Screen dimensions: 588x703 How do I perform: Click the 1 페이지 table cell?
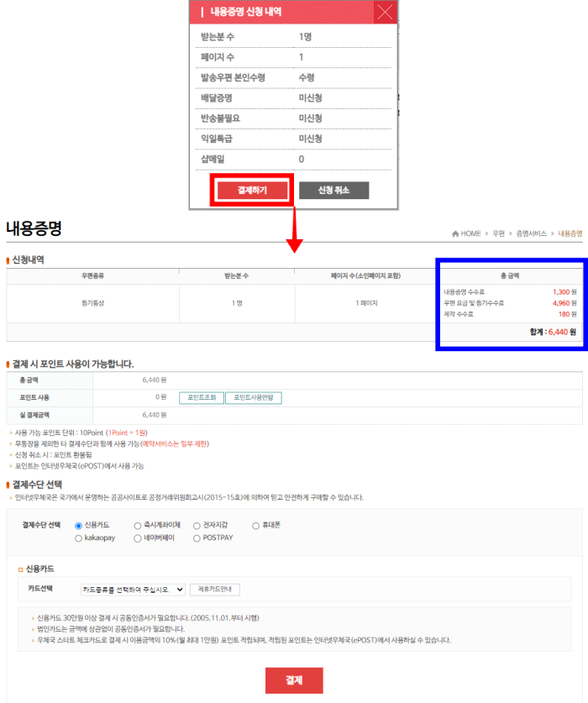pos(366,303)
